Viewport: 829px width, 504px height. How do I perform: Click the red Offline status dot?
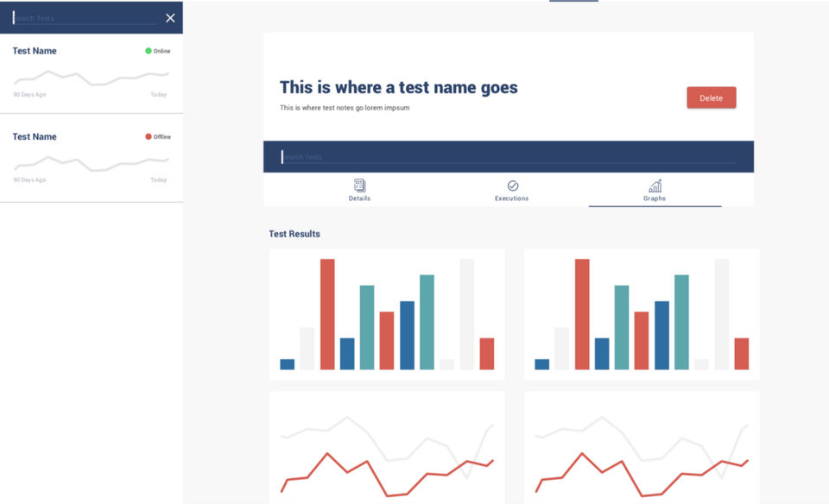pyautogui.click(x=149, y=136)
